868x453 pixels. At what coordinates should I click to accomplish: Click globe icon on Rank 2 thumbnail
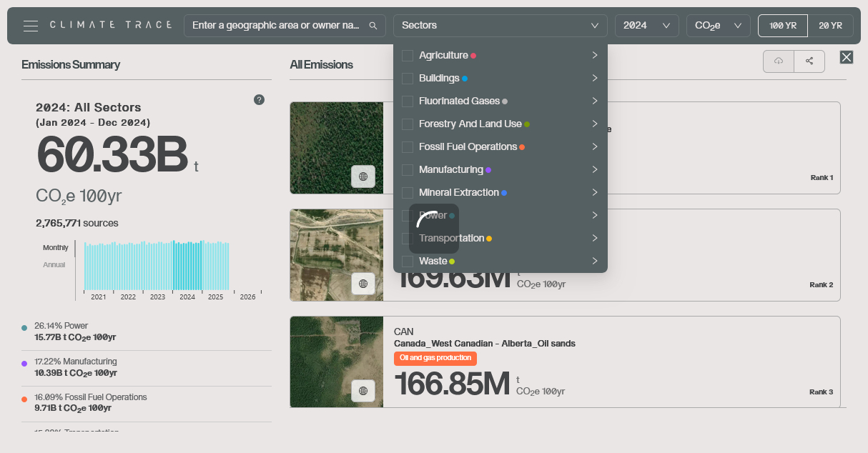point(363,284)
